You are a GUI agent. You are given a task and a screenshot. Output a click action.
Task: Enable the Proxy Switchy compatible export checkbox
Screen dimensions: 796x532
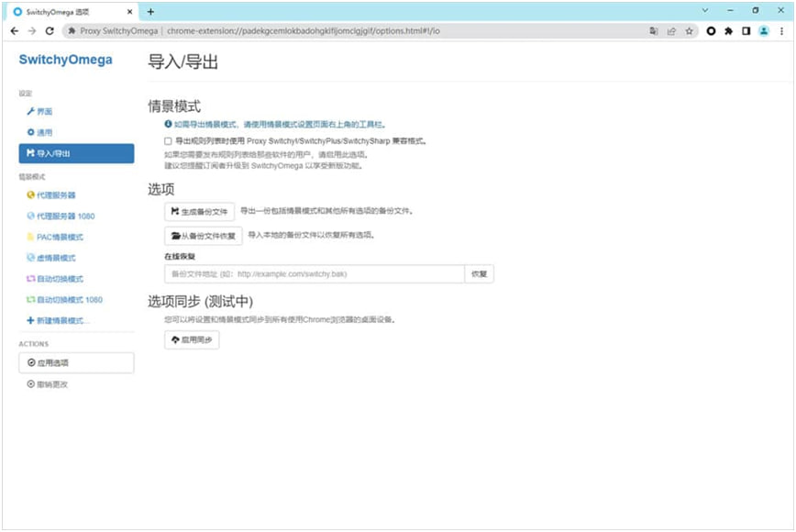click(168, 141)
